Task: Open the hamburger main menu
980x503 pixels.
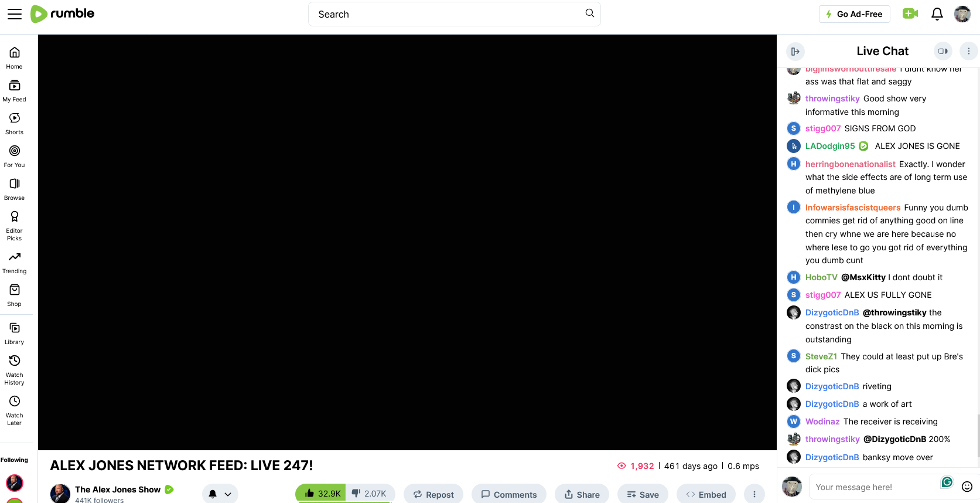Action: 15,14
